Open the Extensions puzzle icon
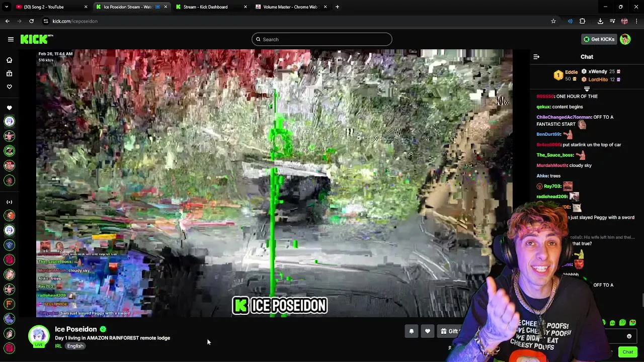Screen dimensions: 644x362 (582, 21)
